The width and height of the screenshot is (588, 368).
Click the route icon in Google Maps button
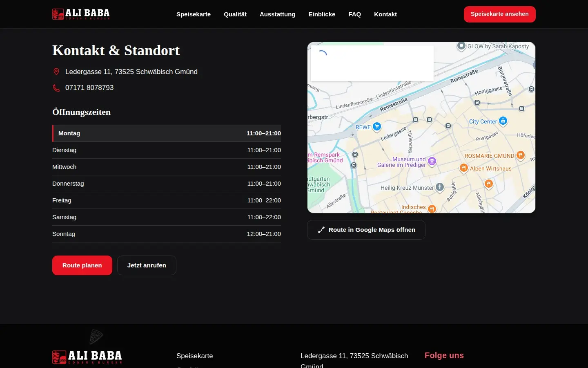pos(321,230)
